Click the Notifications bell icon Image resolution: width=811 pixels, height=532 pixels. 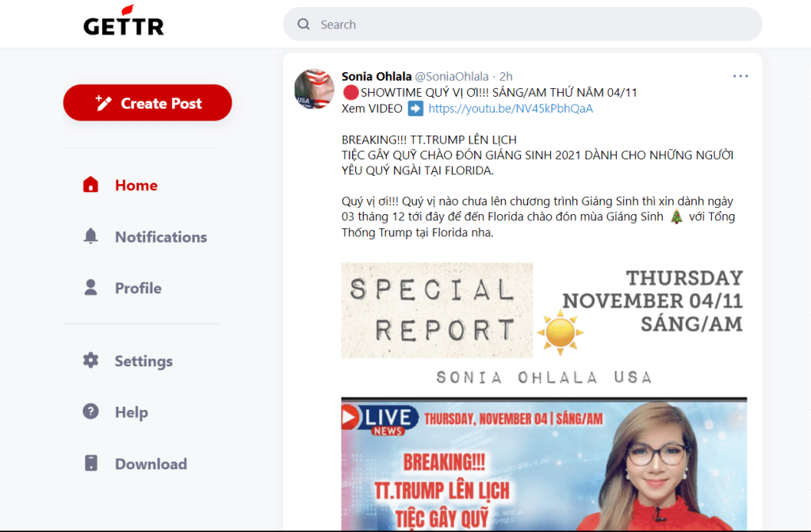coord(91,237)
